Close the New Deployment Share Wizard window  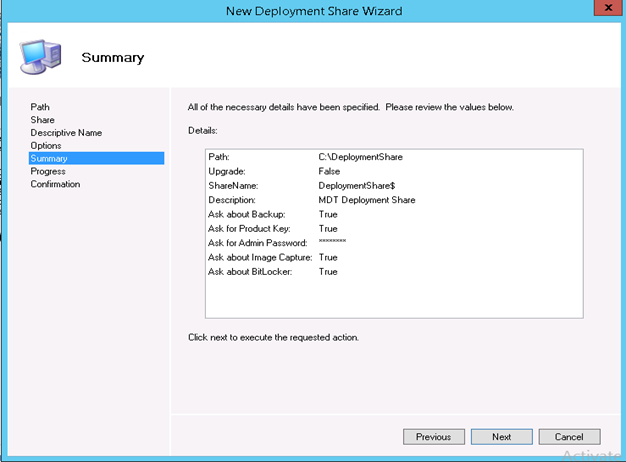[603, 8]
